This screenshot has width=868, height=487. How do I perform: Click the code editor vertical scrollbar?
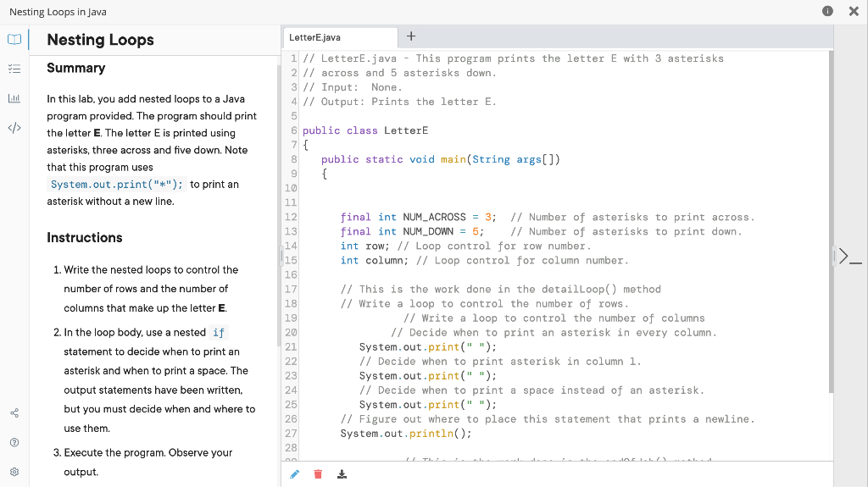point(831,221)
